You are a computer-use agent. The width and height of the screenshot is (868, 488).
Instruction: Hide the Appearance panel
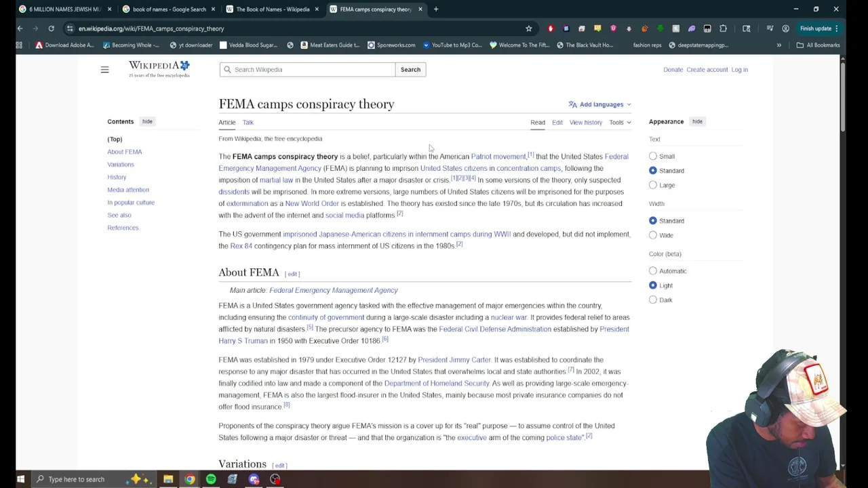697,121
